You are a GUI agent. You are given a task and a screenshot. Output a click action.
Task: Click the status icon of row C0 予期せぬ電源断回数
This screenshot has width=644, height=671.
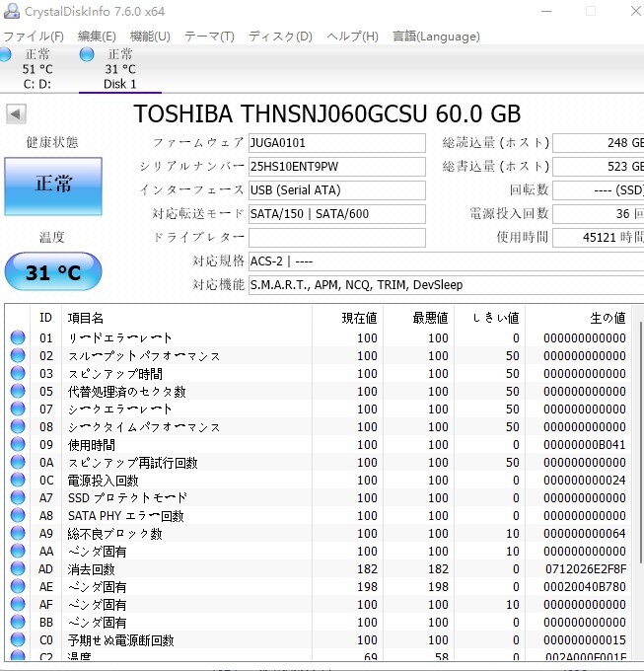[18, 639]
